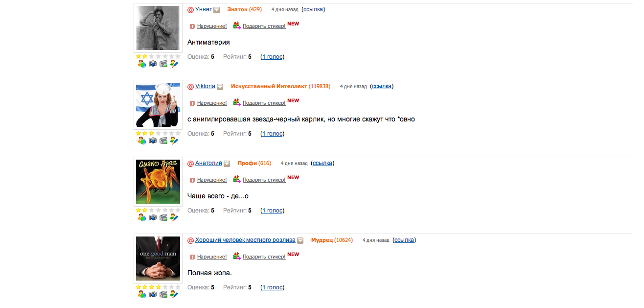The image size is (644, 308).
Task: Open the camera photos icon under Уннет's avatar
Action: [153, 64]
